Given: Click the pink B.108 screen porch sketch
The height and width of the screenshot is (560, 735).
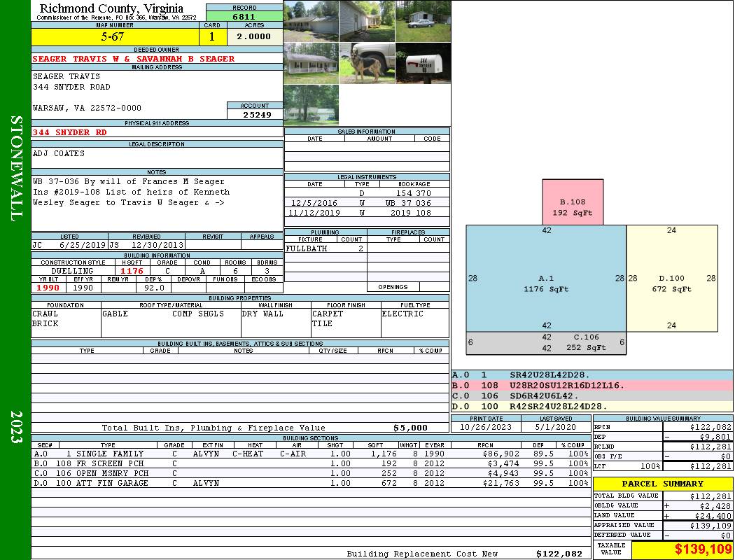Looking at the screenshot, I should (x=573, y=202).
